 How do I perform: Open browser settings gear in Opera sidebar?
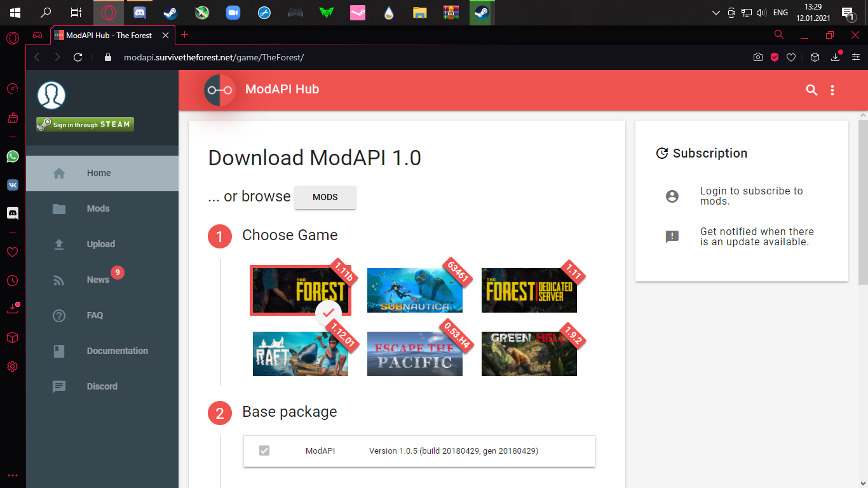click(12, 367)
